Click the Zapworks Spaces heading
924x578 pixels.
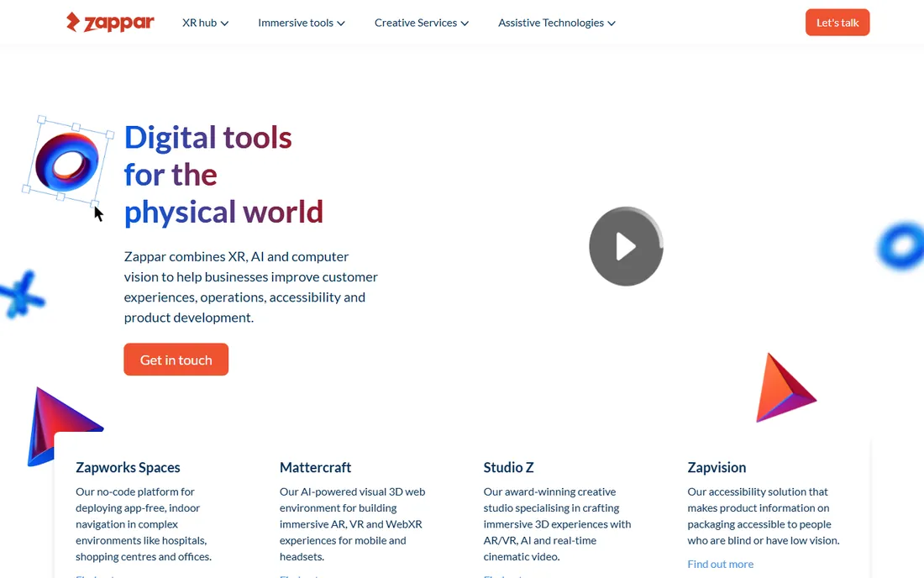(x=128, y=467)
